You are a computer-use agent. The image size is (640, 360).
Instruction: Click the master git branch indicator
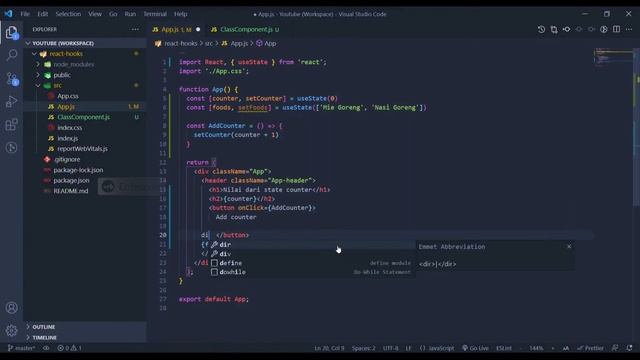tap(21, 348)
